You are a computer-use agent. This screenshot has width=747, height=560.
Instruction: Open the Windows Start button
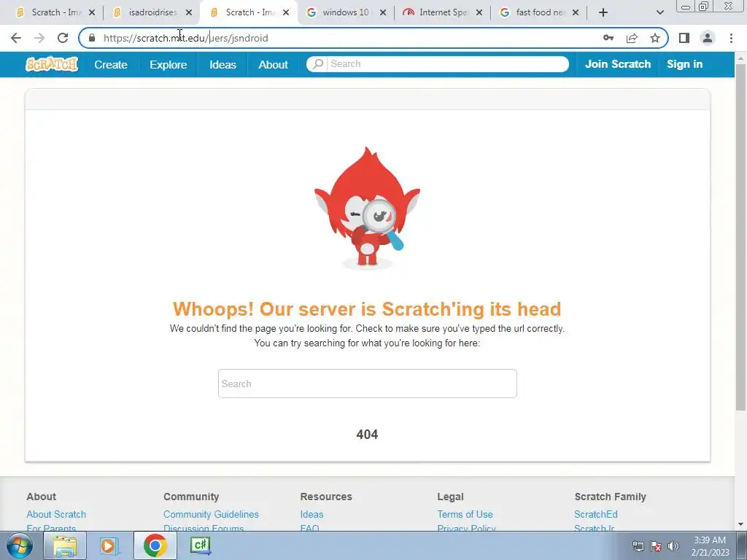[20, 545]
